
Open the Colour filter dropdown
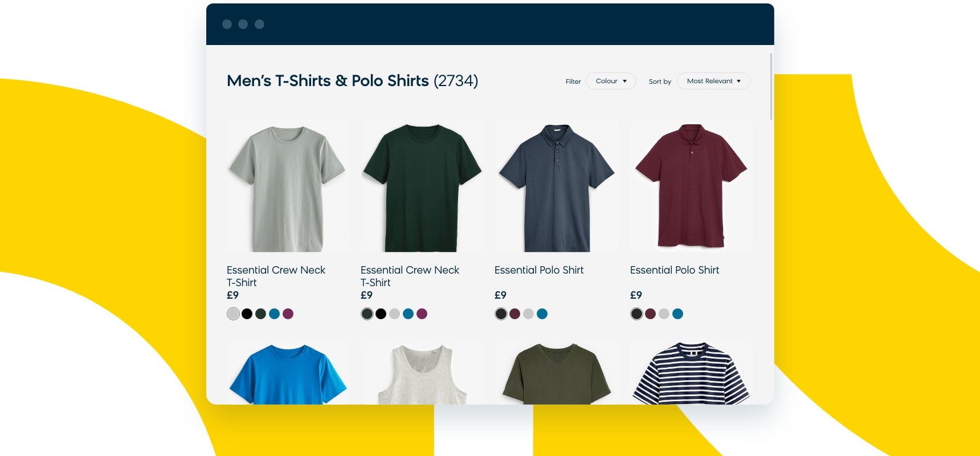coord(611,81)
